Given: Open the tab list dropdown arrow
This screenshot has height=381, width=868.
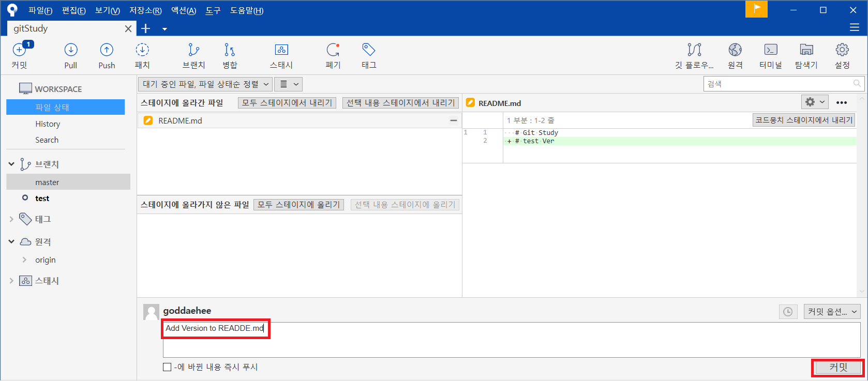Looking at the screenshot, I should coord(164,29).
